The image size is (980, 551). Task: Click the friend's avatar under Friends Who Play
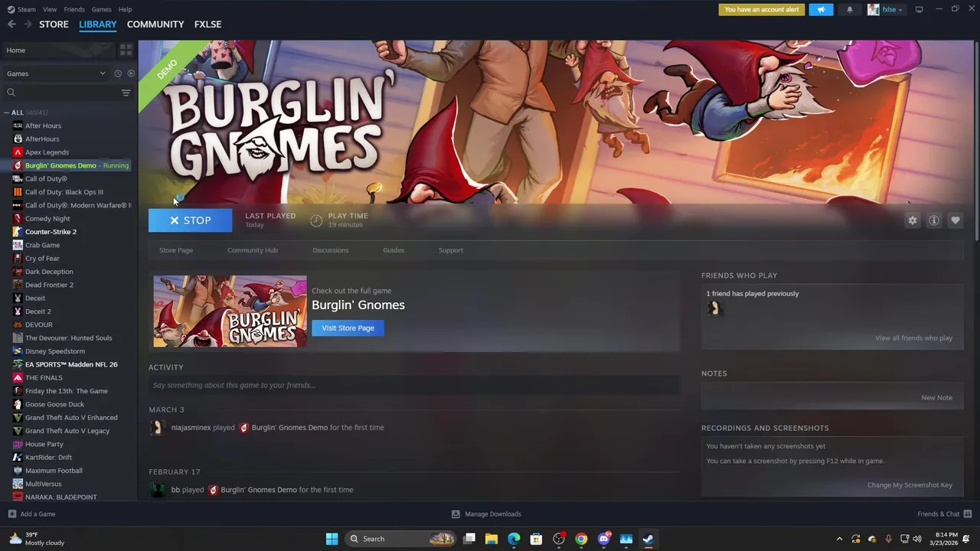pyautogui.click(x=714, y=308)
